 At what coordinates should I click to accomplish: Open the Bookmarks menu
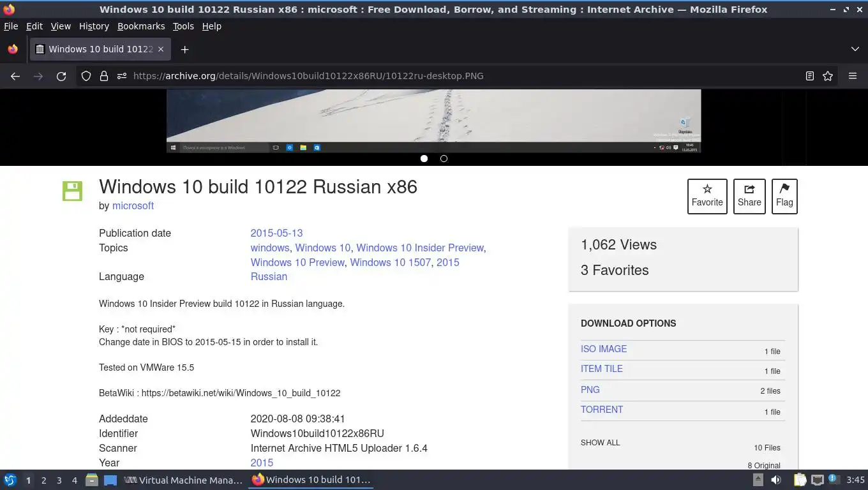[141, 26]
